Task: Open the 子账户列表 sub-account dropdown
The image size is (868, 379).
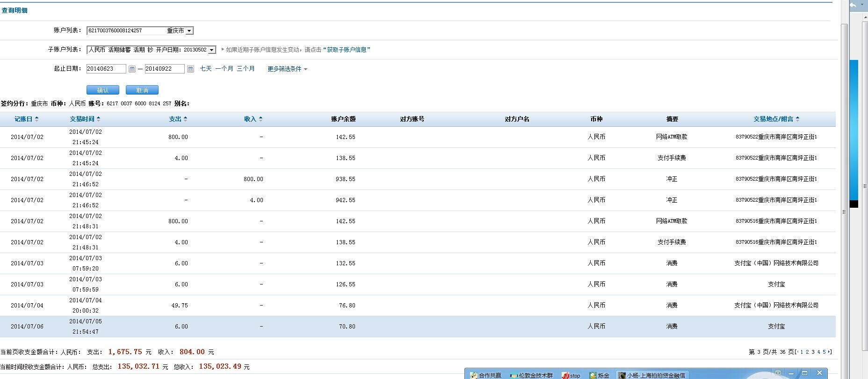Action: pos(211,50)
